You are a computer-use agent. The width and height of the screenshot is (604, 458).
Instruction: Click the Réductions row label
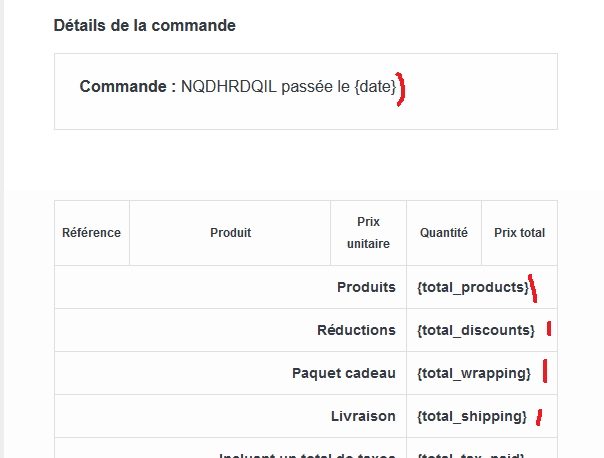356,330
